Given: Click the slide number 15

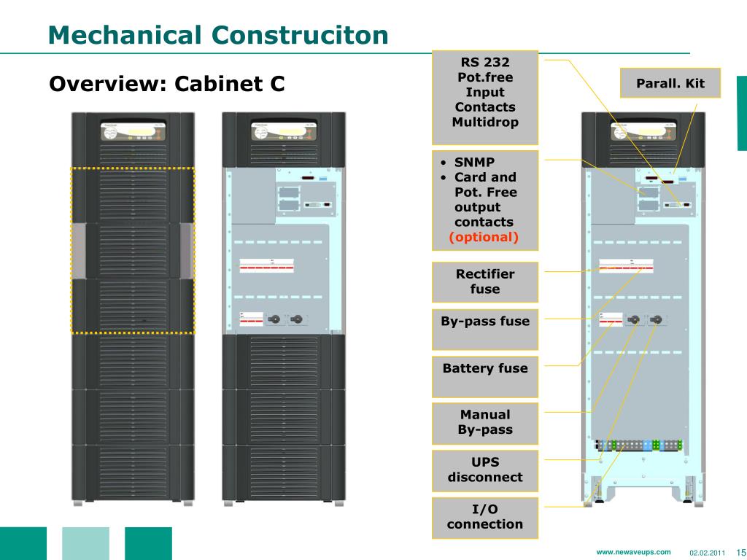Looking at the screenshot, I should [741, 553].
